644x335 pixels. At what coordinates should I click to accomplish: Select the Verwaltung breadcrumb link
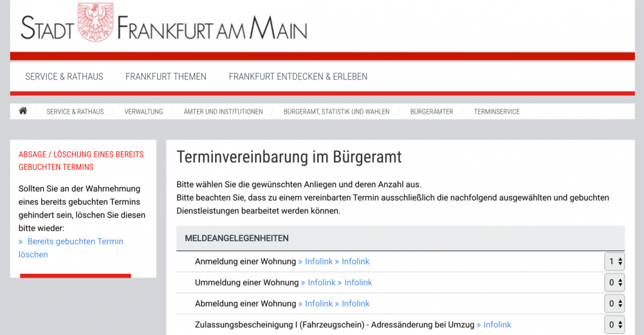[143, 112]
